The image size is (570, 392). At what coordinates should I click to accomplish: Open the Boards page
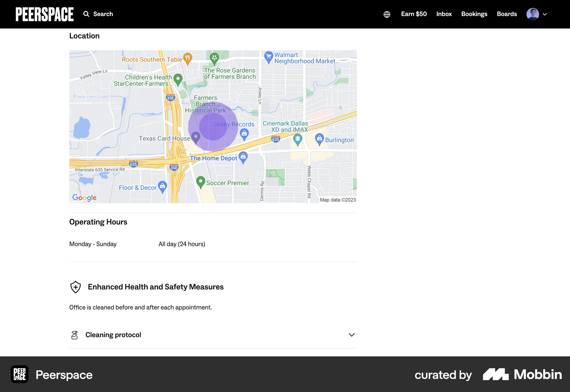pos(507,14)
